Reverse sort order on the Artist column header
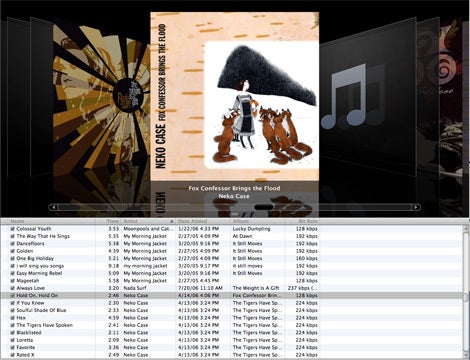The width and height of the screenshot is (470, 360). coord(148,221)
